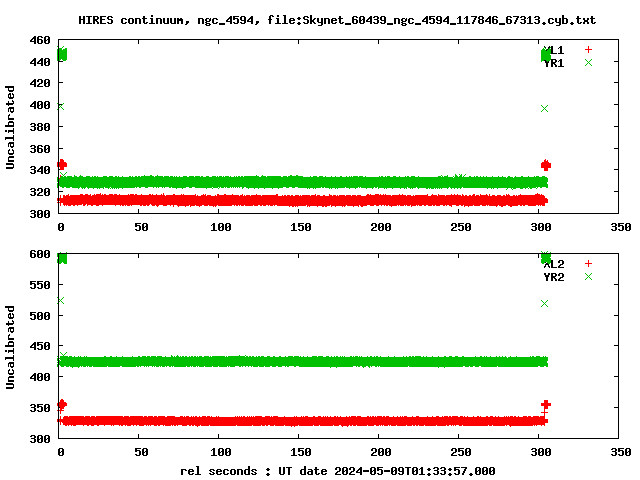Select the YR1 legend label

tap(554, 63)
